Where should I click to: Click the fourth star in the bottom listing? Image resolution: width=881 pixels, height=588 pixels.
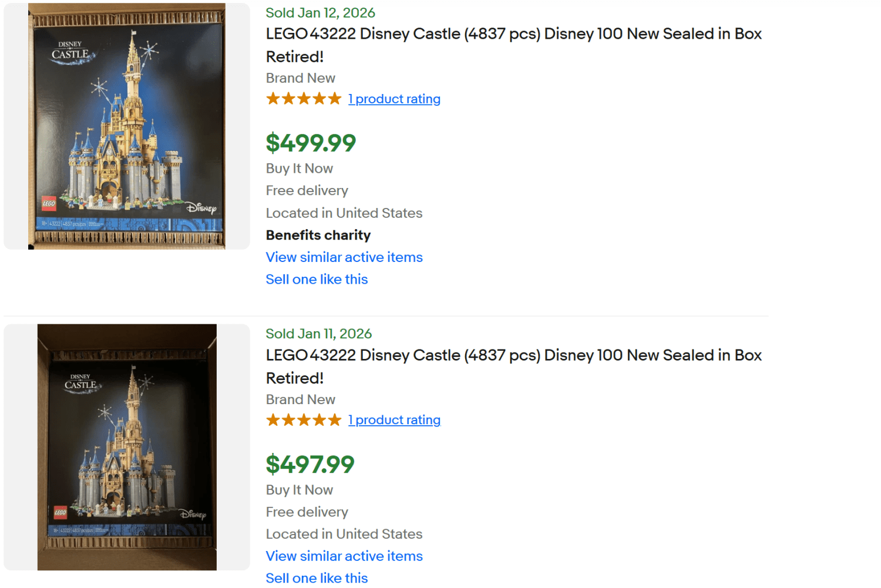click(320, 419)
